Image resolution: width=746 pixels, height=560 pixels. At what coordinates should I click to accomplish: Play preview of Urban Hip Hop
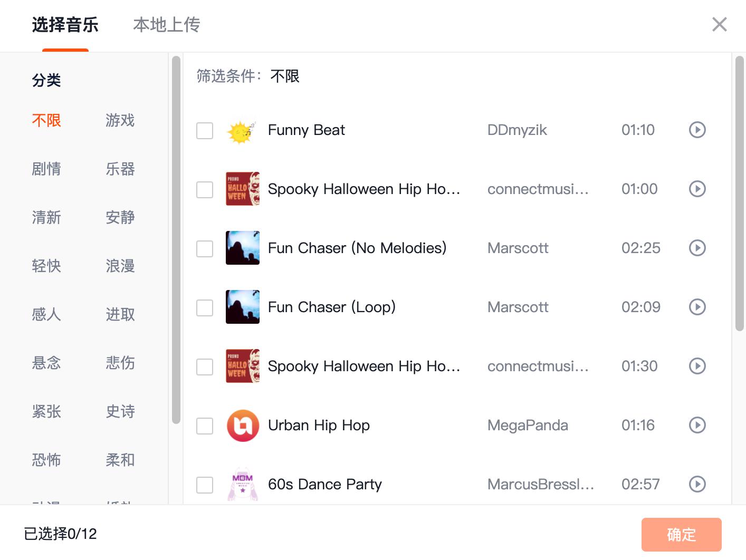697,425
